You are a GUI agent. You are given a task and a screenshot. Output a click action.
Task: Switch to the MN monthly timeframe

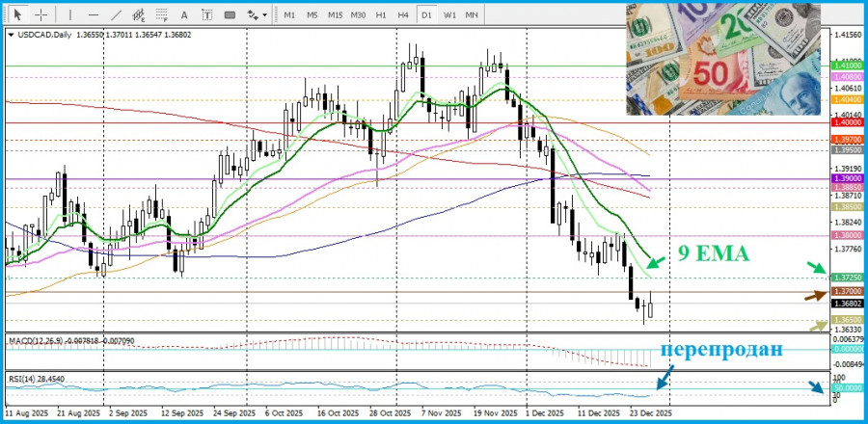(x=473, y=14)
